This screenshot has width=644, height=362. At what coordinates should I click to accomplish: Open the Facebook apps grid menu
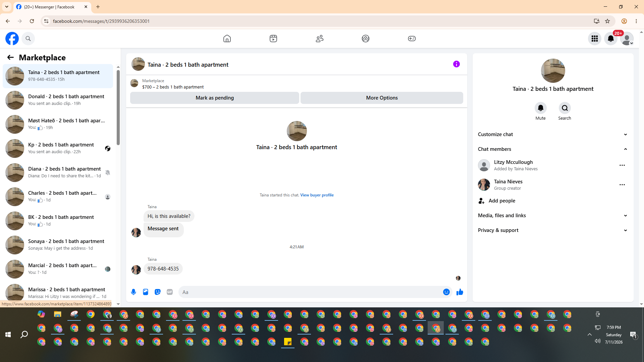point(595,39)
